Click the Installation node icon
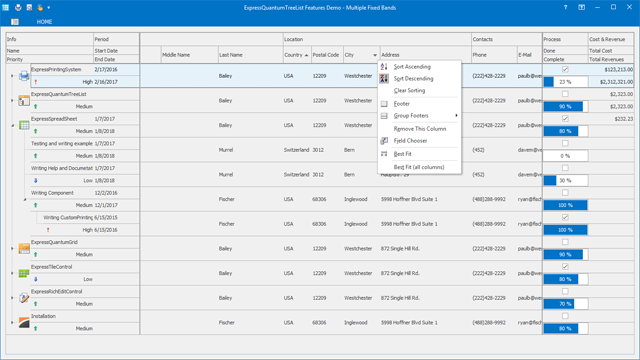The image size is (640, 360). [x=24, y=322]
